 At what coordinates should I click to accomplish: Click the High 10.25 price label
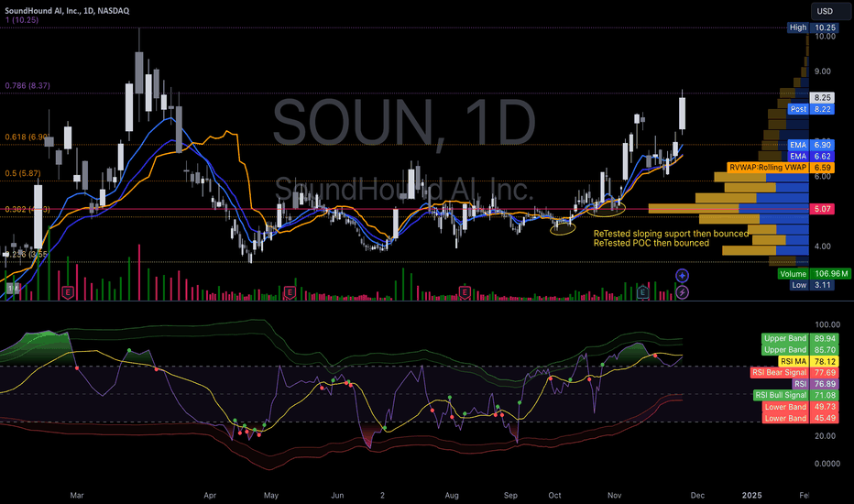click(812, 27)
